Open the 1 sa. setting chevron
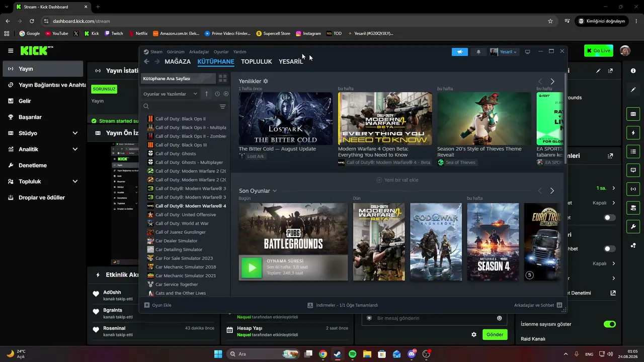Screen dimensions: 644x362 coord(613,188)
